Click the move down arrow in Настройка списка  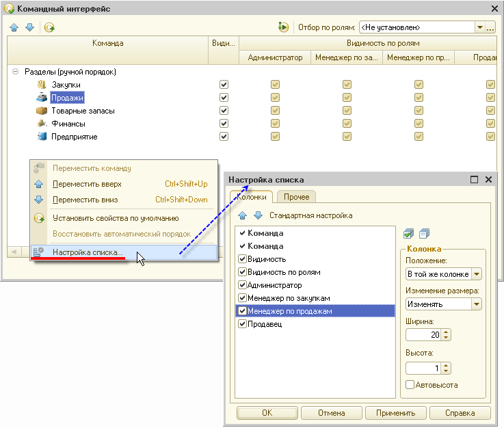coord(258,215)
